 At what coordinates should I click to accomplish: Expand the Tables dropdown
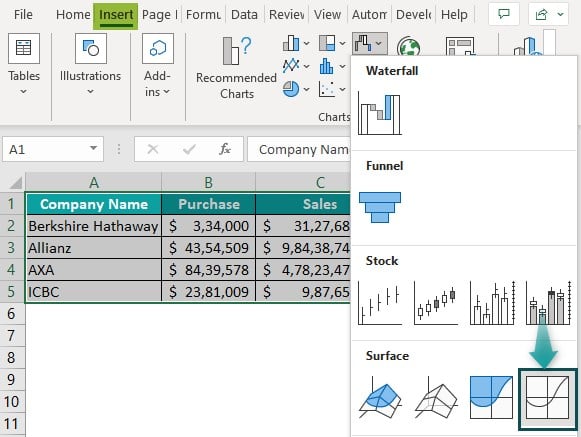pos(24,65)
